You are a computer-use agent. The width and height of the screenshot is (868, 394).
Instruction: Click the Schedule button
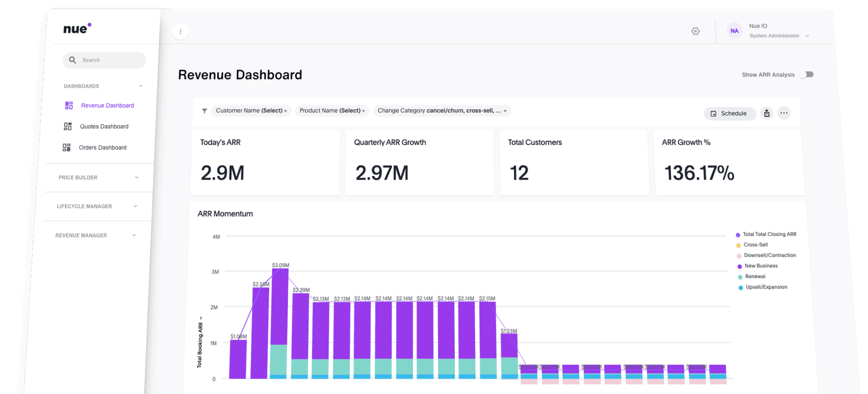(x=729, y=114)
